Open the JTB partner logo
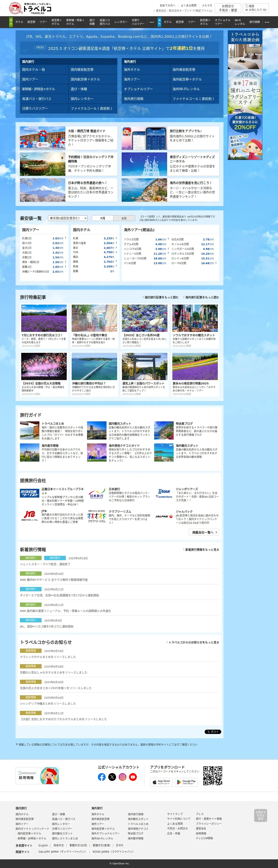 coord(30,516)
